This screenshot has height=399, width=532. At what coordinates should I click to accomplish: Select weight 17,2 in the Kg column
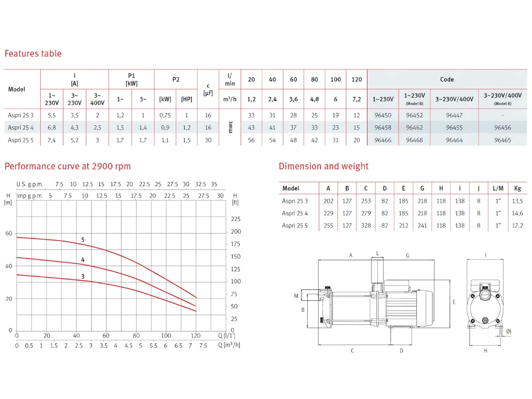pyautogui.click(x=517, y=226)
